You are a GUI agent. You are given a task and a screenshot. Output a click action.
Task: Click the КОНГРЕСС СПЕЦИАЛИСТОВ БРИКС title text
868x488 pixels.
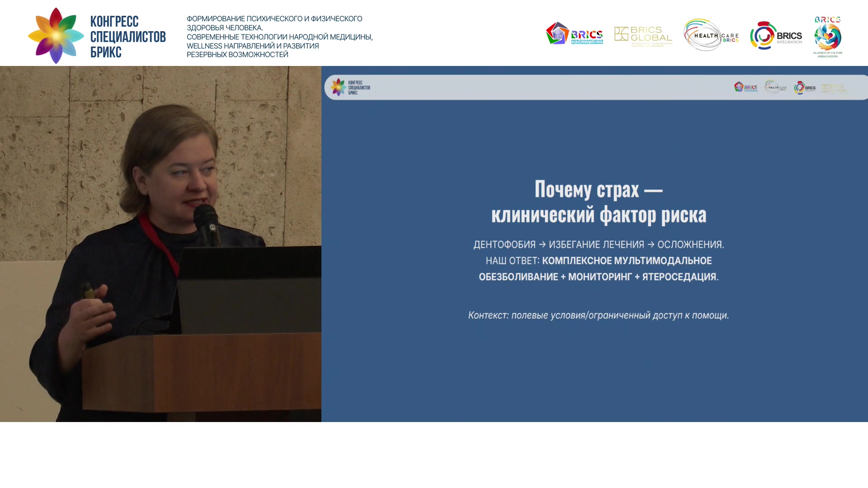pyautogui.click(x=128, y=37)
